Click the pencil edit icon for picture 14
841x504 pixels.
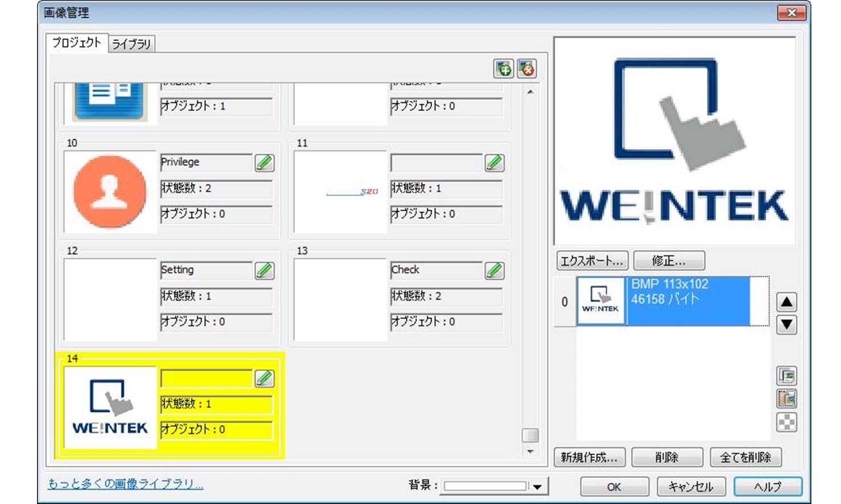(264, 378)
